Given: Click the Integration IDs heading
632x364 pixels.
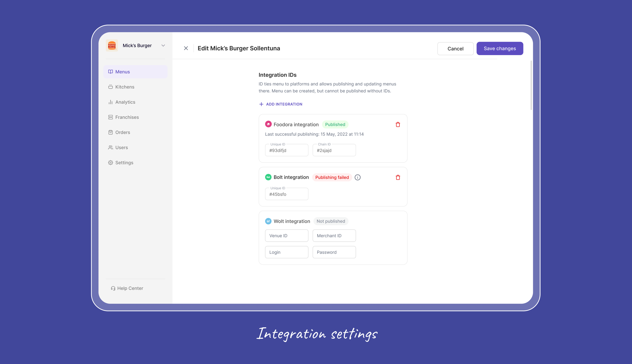Looking at the screenshot, I should [x=277, y=75].
